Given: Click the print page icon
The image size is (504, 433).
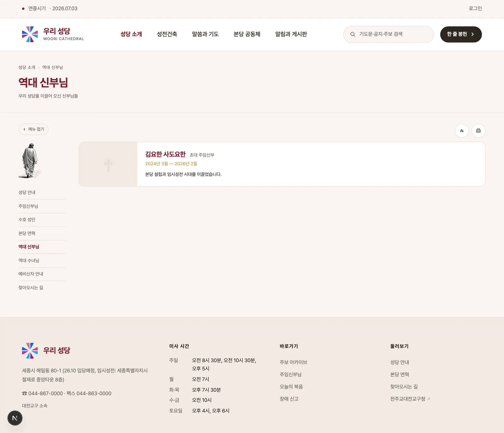Looking at the screenshot, I should 478,131.
